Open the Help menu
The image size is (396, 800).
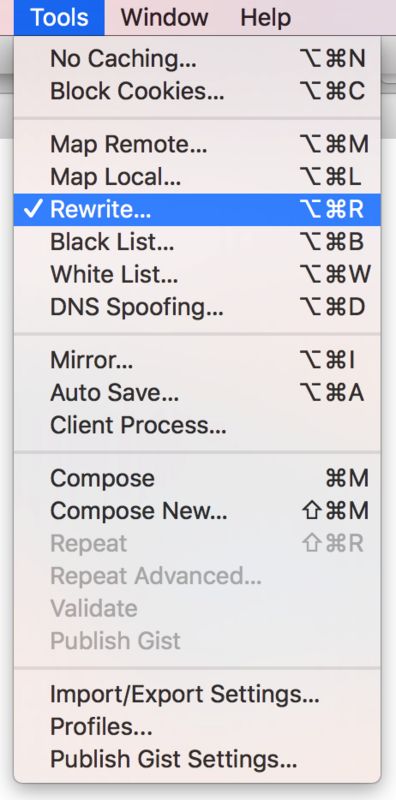[265, 17]
